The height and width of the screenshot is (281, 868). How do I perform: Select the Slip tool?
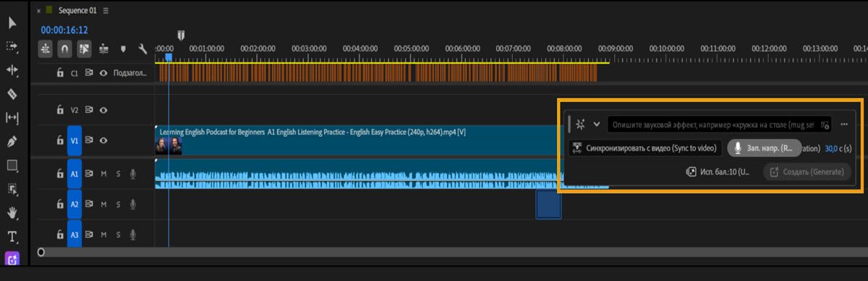(12, 117)
